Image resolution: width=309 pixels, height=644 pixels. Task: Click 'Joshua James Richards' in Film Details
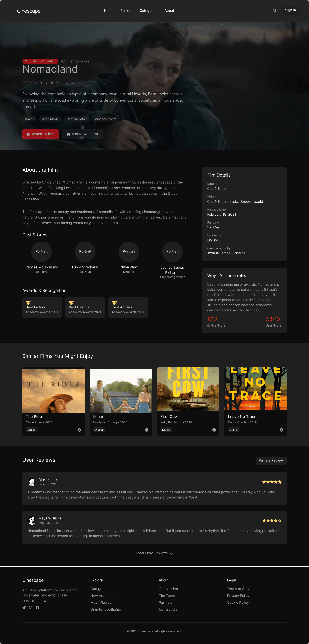tap(226, 253)
